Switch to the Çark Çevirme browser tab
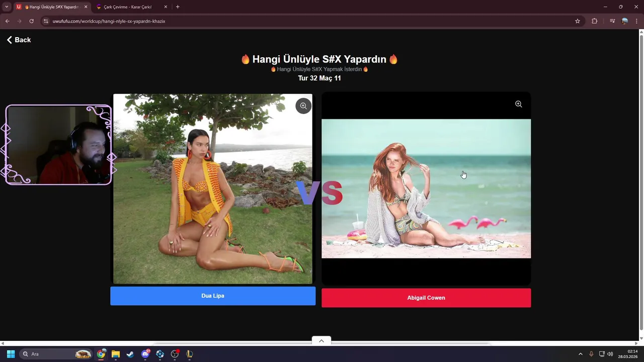 point(128,7)
